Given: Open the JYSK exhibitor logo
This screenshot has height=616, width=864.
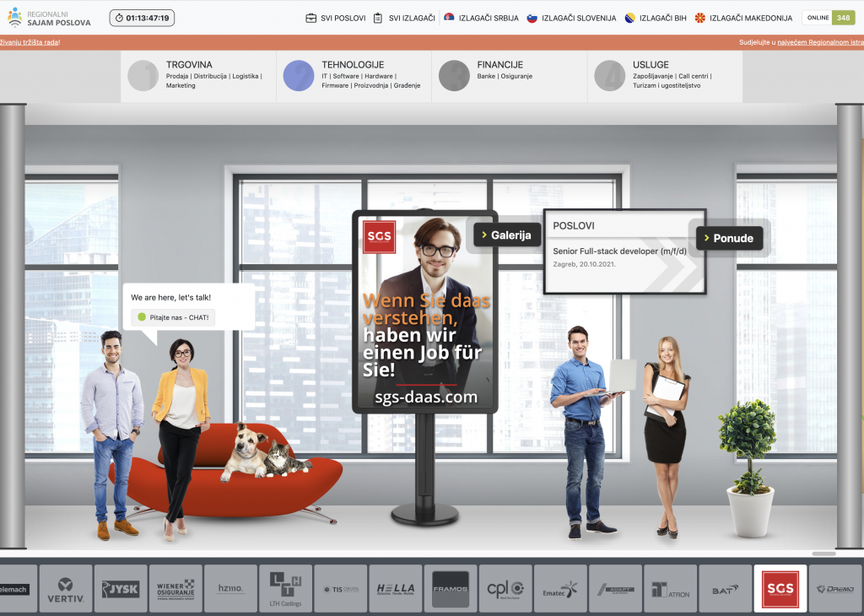Looking at the screenshot, I should click(x=121, y=588).
